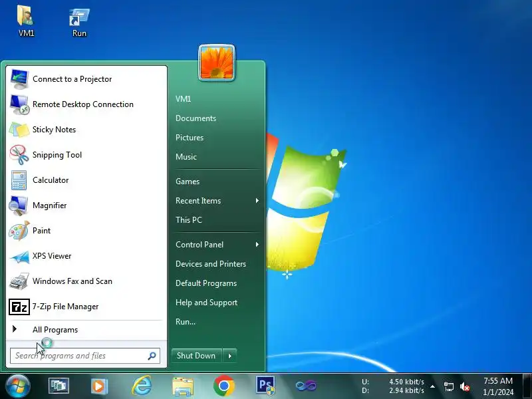The image size is (532, 399).
Task: Open Games from Start menu
Action: 188,181
